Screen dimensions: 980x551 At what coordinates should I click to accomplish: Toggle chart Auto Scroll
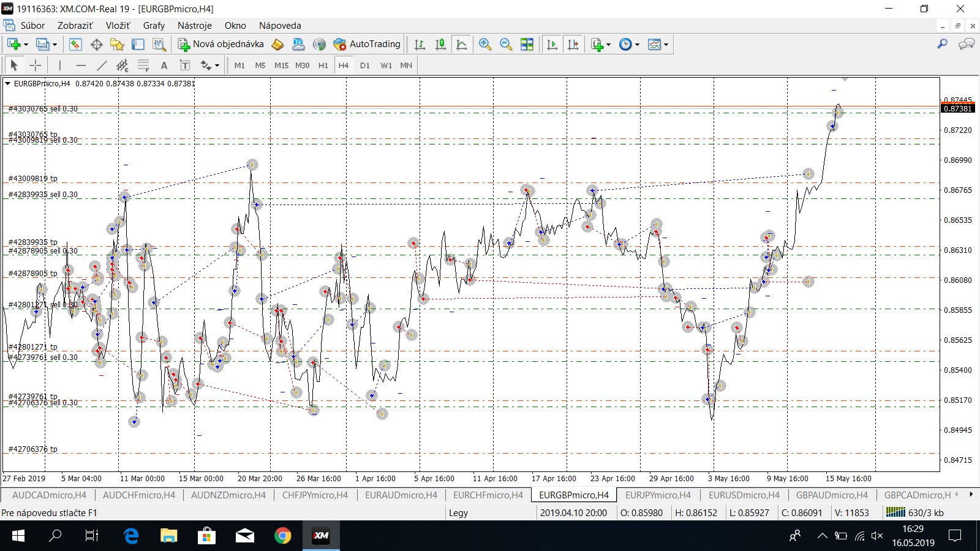(x=552, y=44)
